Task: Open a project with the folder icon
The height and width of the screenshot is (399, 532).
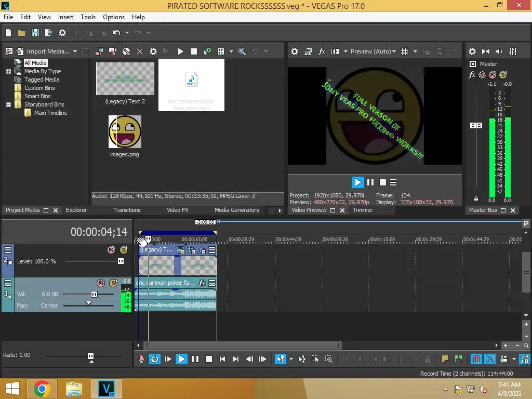Action: tap(22, 33)
